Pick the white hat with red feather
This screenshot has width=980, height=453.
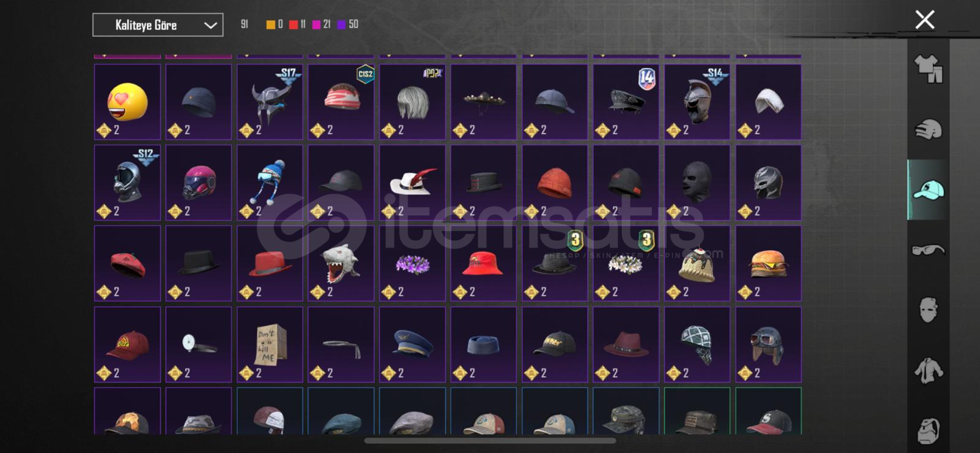[412, 183]
